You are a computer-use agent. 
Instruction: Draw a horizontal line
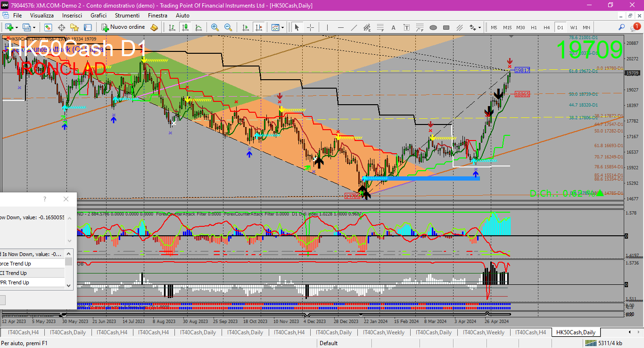click(x=340, y=27)
